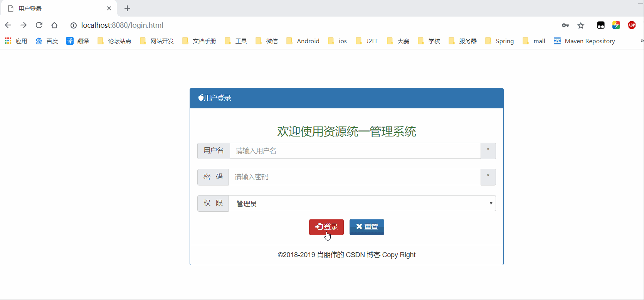Click the 用户登录 panel header title

click(x=215, y=98)
